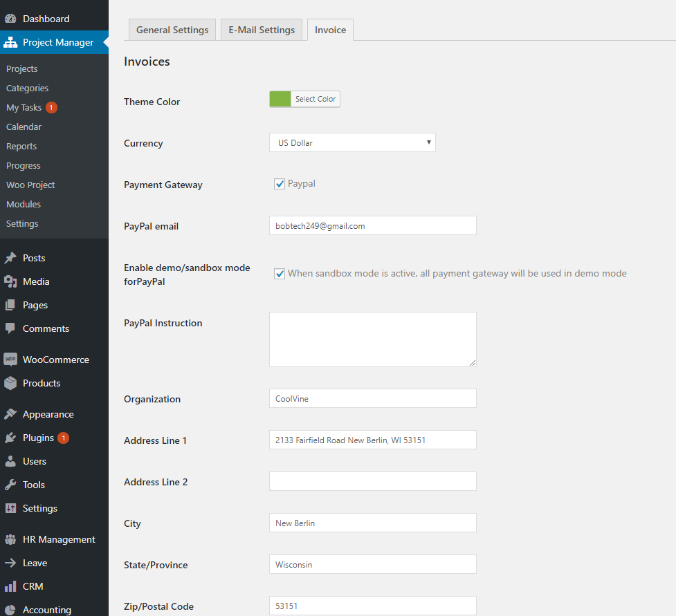The width and height of the screenshot is (676, 616).
Task: Click the Appearance paintbrush icon
Action: pyautogui.click(x=10, y=414)
